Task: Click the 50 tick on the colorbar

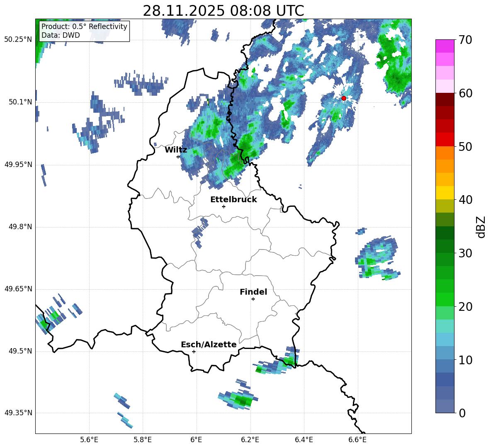Action: click(x=465, y=147)
